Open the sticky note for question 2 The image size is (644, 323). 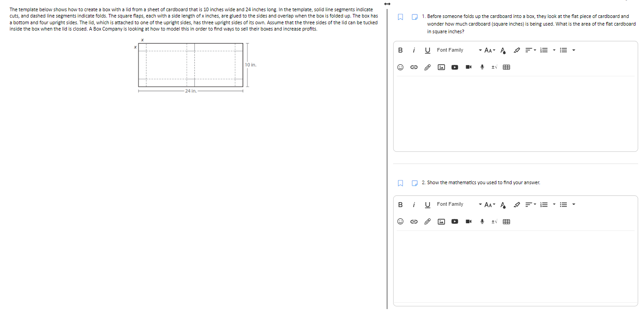point(414,182)
